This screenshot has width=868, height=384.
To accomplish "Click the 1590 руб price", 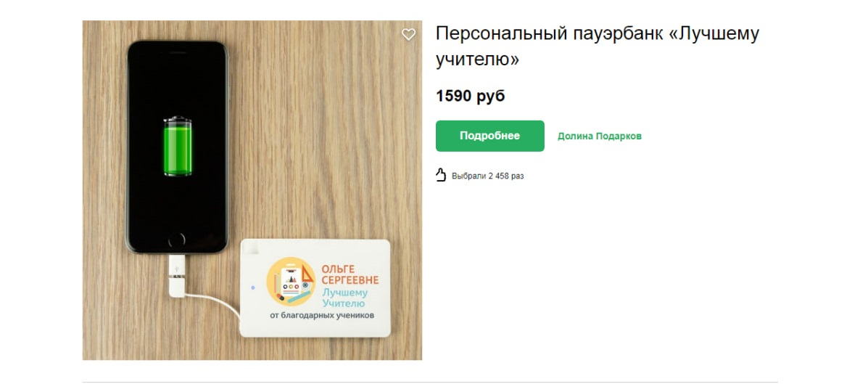I will (470, 96).
